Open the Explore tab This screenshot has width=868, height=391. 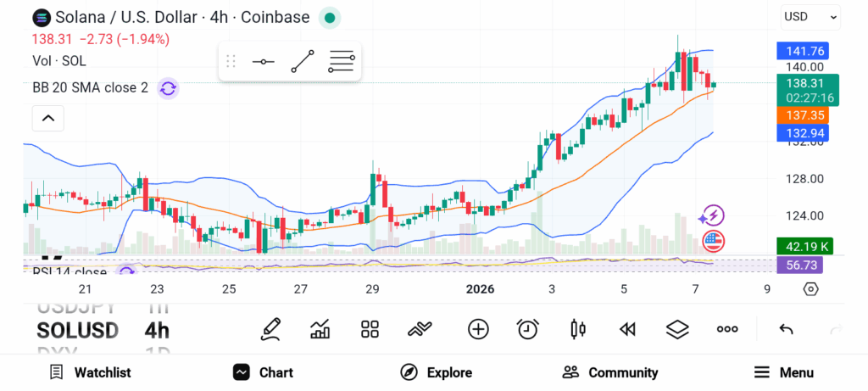tap(436, 372)
